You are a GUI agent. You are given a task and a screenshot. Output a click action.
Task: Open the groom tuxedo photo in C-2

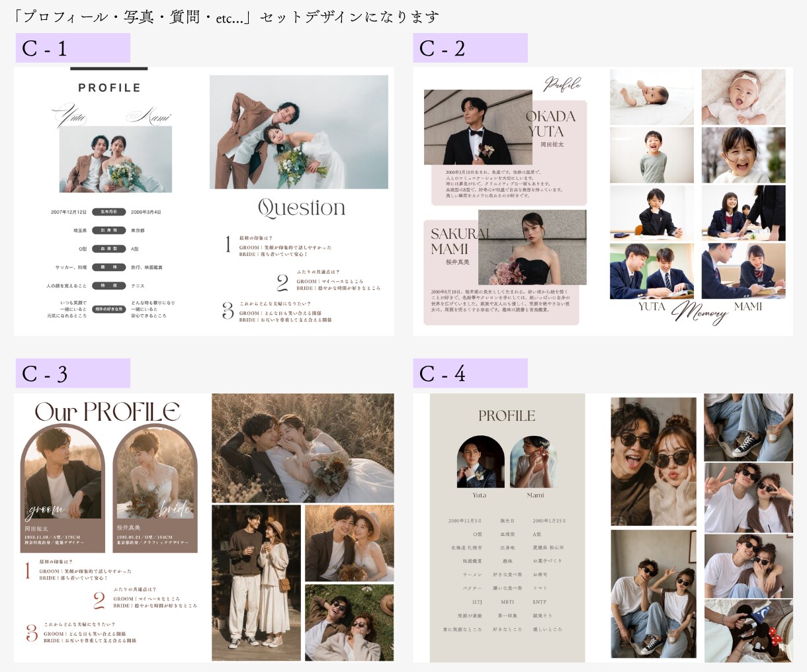(478, 127)
